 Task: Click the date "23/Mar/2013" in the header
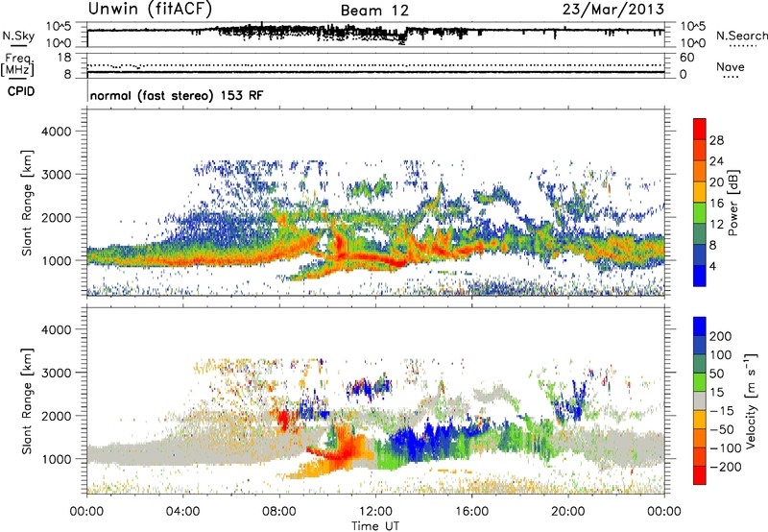tap(613, 9)
